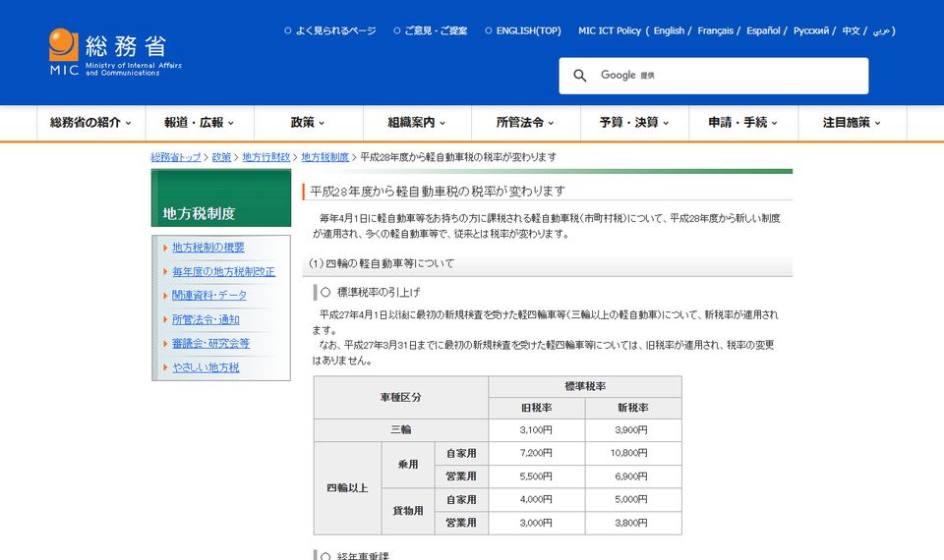Open 毎年度の地方税制改正 sidebar link

tap(223, 272)
